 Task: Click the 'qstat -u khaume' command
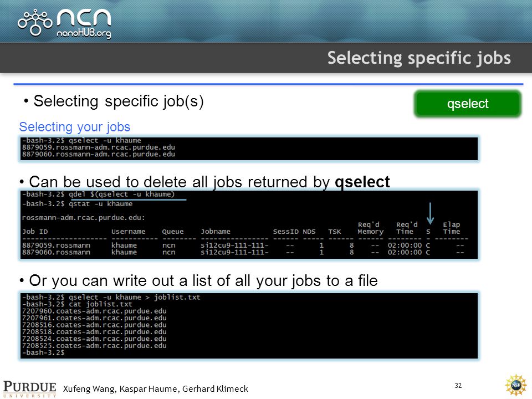(100, 204)
